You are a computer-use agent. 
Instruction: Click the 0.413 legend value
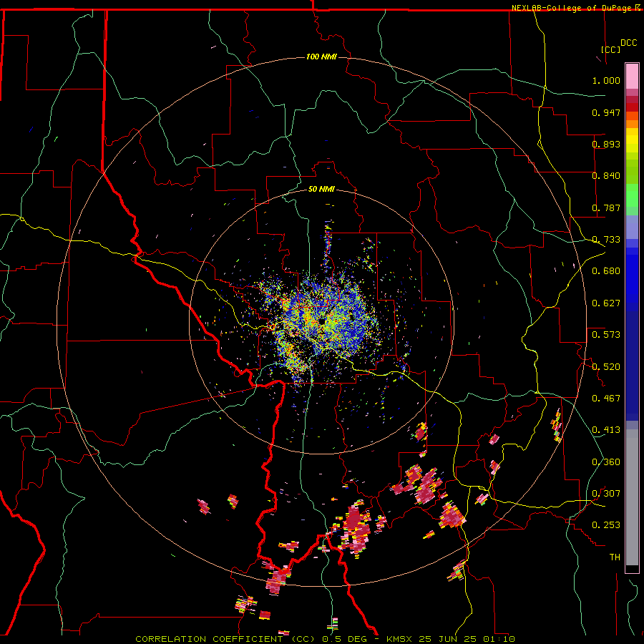tap(606, 430)
